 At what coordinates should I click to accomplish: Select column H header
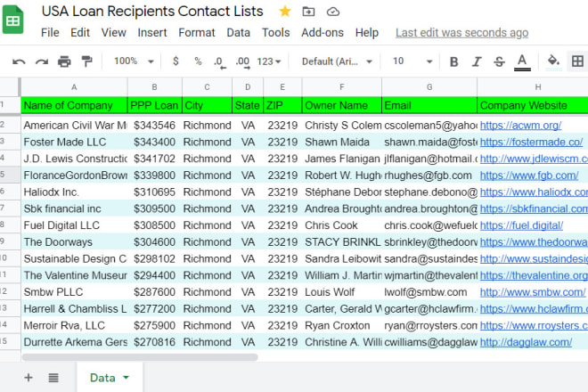click(x=538, y=87)
